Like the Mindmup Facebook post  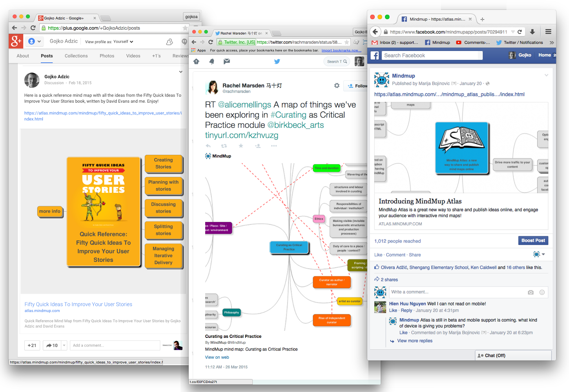[378, 255]
